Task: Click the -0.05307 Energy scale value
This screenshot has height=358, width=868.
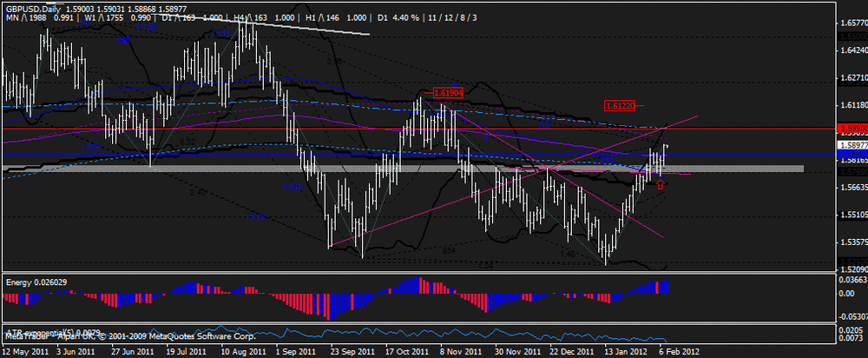Action: tap(854, 317)
